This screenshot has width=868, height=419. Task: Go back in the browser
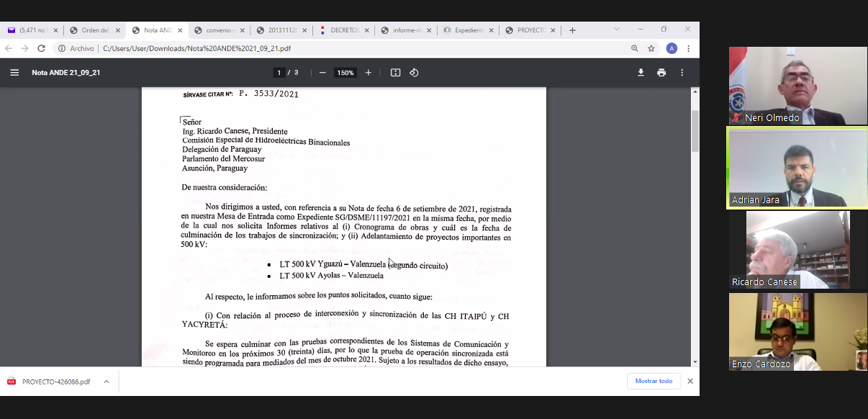click(9, 48)
